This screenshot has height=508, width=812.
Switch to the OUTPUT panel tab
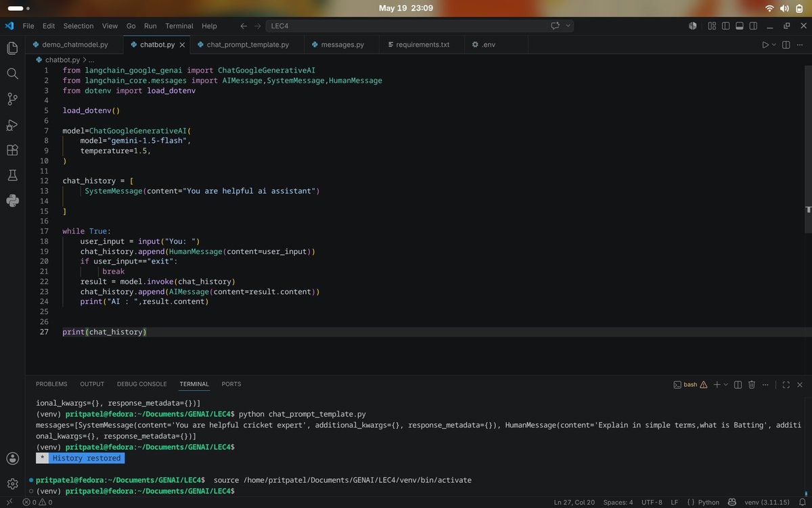click(92, 384)
